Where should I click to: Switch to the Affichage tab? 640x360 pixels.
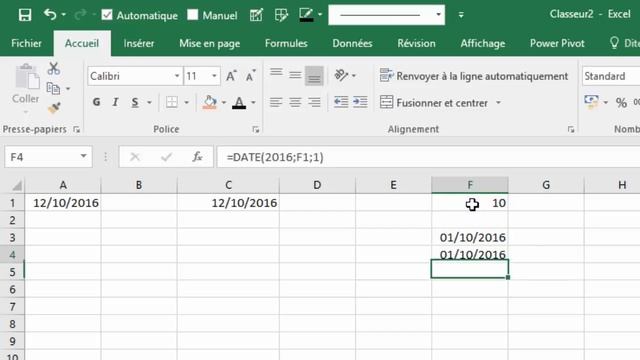click(x=482, y=43)
